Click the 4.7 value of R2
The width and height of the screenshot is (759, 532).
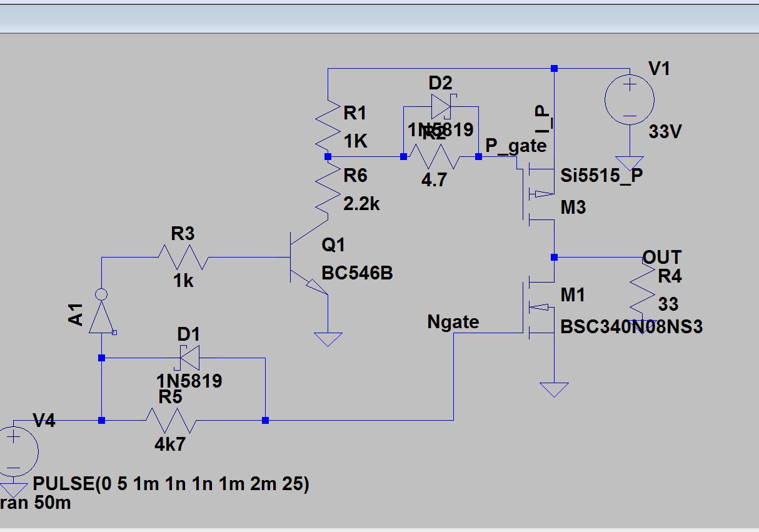pos(434,180)
